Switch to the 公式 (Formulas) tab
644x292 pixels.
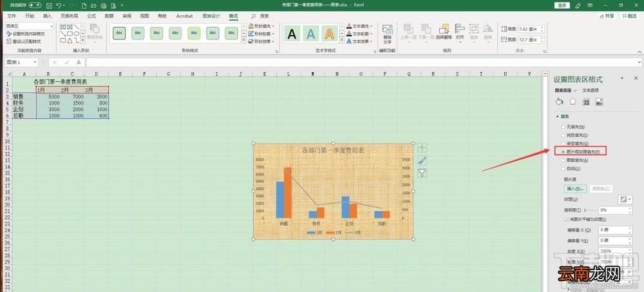click(91, 16)
